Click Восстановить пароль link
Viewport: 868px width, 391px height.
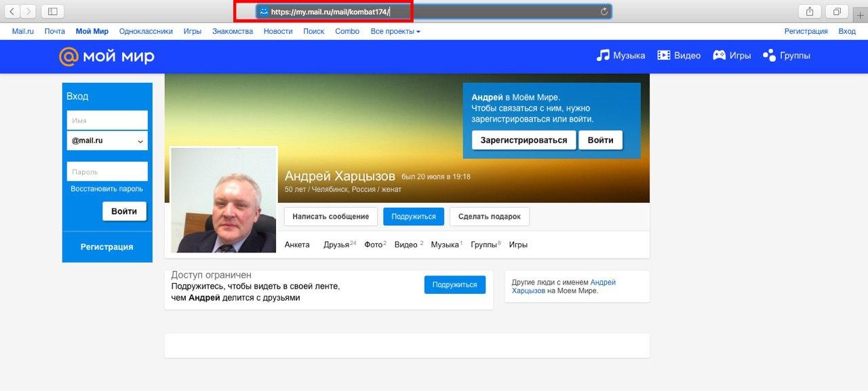(x=107, y=189)
